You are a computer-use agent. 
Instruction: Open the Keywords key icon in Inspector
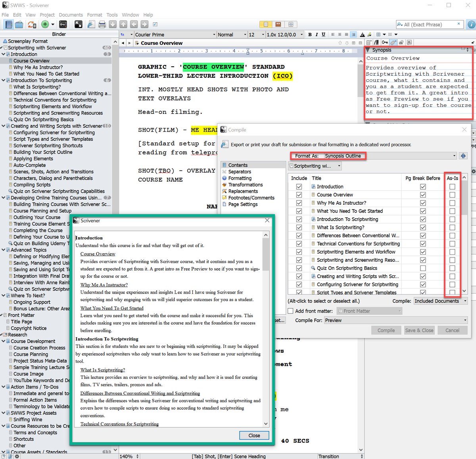385,42
